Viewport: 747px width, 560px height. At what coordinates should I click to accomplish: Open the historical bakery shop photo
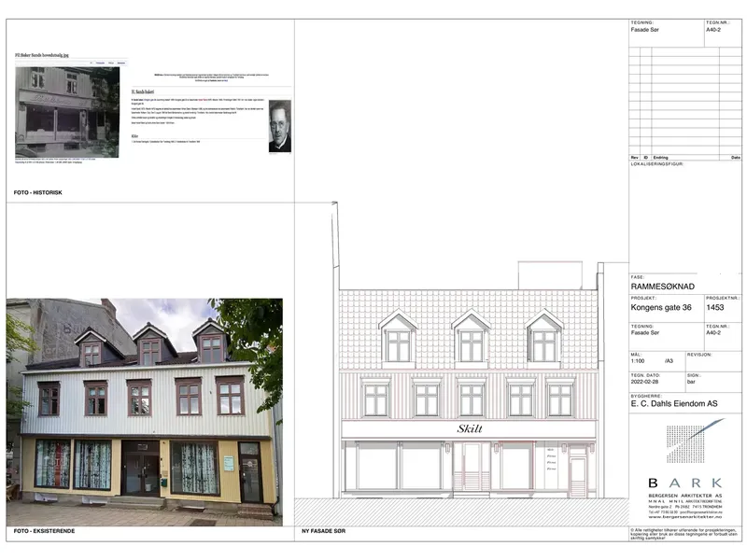(67, 112)
